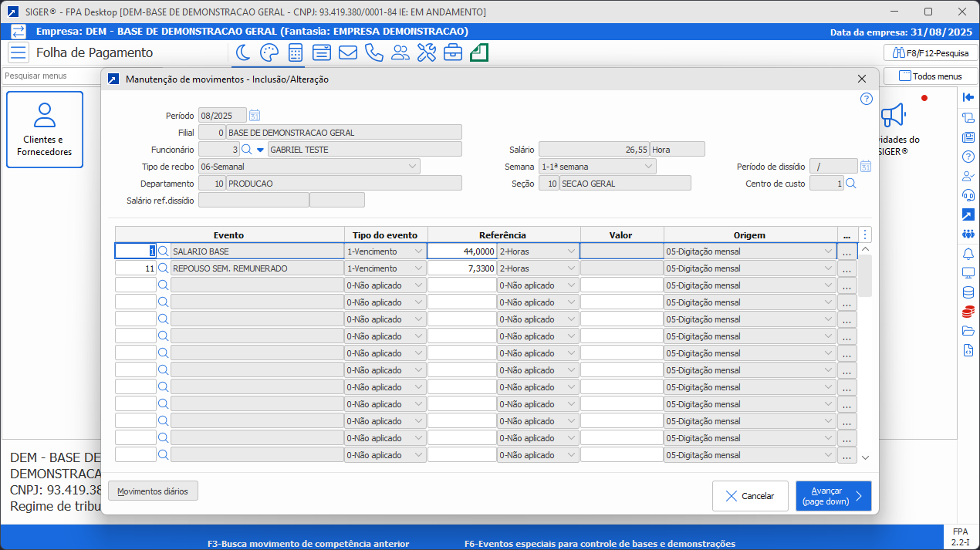
Task: Click the phone icon in toolbar
Action: (x=373, y=52)
